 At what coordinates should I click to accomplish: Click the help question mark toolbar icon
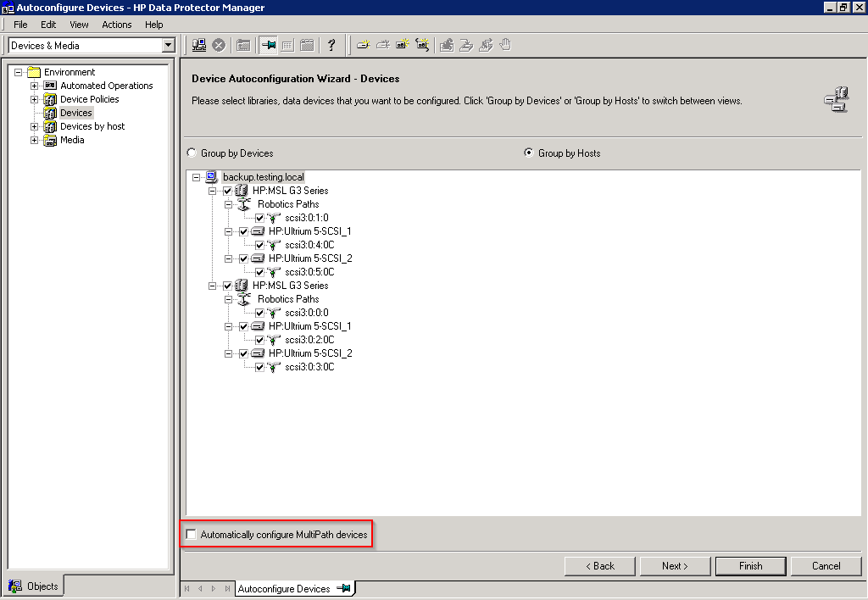(x=331, y=45)
